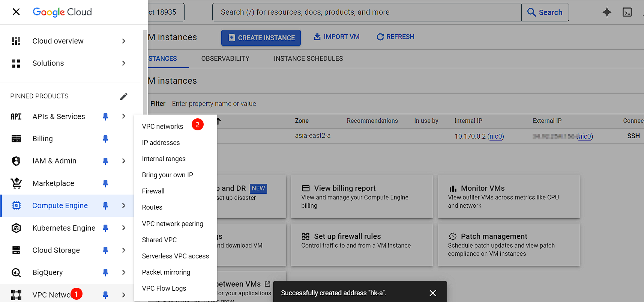This screenshot has height=302, width=644.
Task: Switch to the Observability tab
Action: coord(225,59)
